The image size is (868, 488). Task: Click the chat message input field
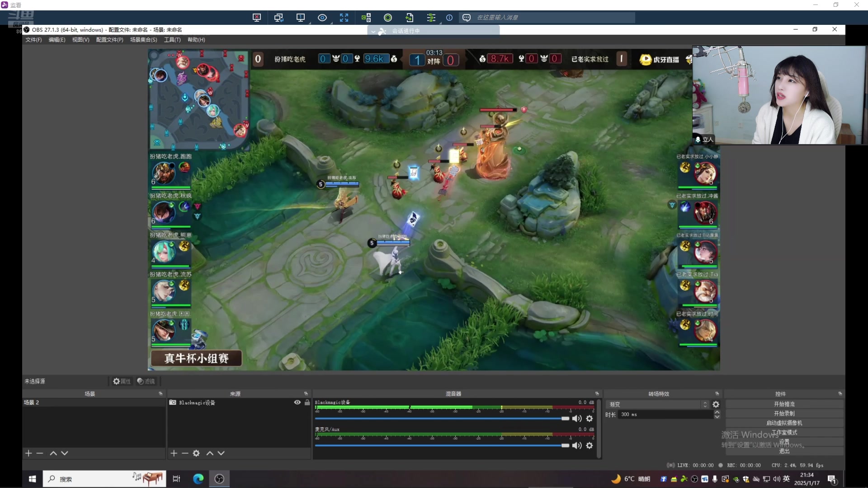554,18
